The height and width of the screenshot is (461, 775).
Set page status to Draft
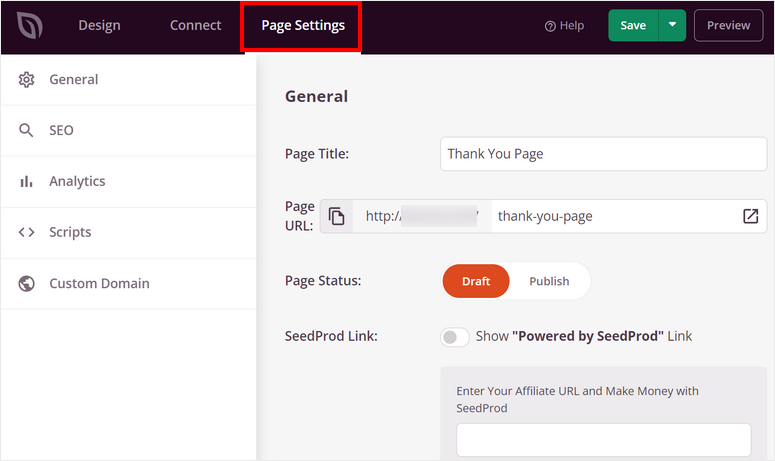(x=476, y=281)
